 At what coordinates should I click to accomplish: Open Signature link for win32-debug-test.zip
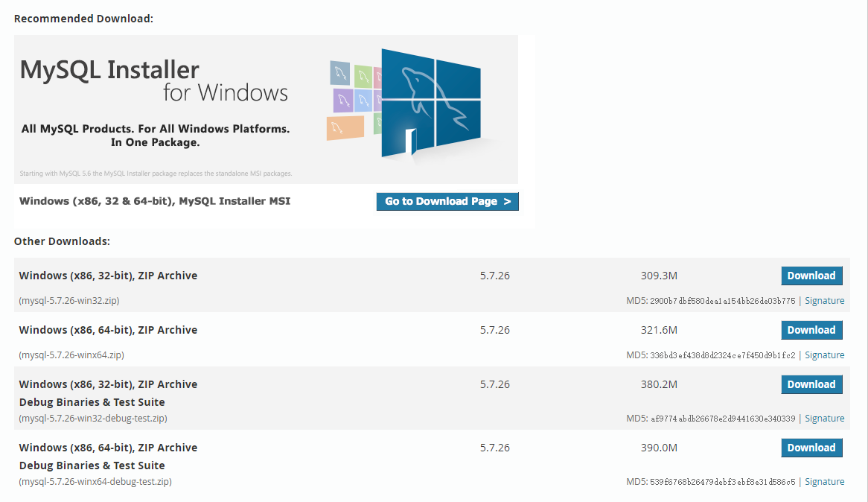click(824, 419)
